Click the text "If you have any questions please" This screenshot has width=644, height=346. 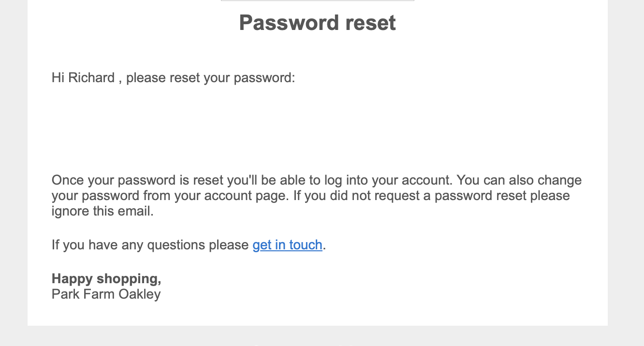pyautogui.click(x=150, y=245)
